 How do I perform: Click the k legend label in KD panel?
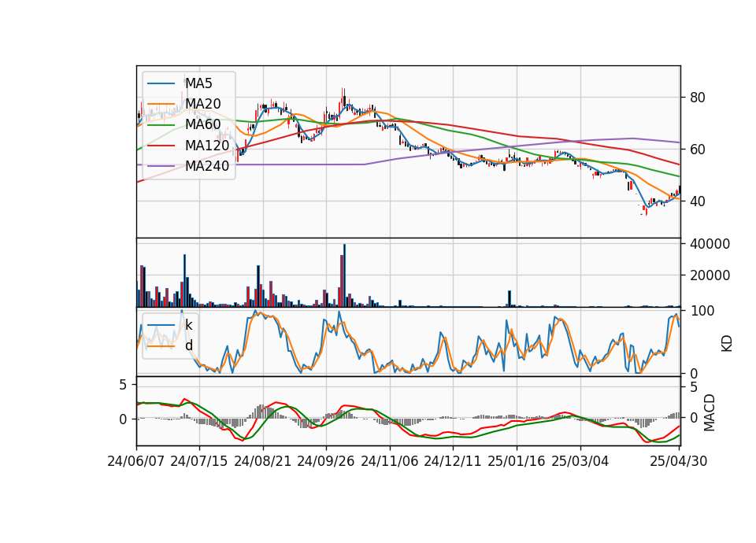click(x=188, y=325)
